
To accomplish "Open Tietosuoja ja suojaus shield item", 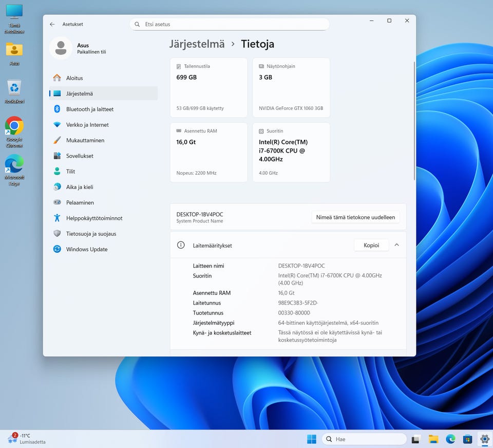I will 91,234.
